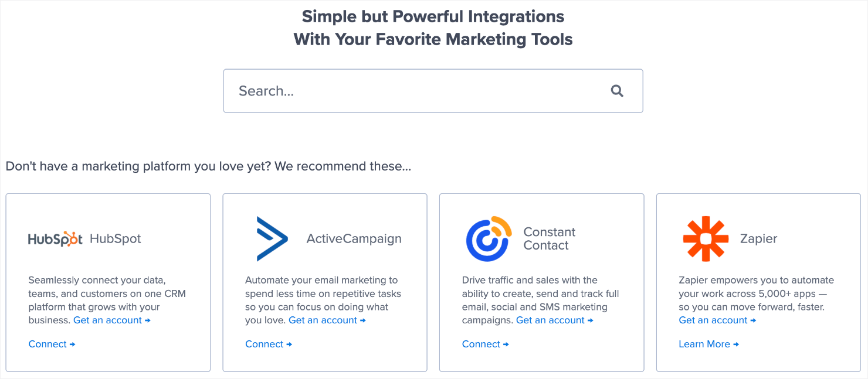
Task: Open ActiveCampaign's Get an account link
Action: pos(327,320)
